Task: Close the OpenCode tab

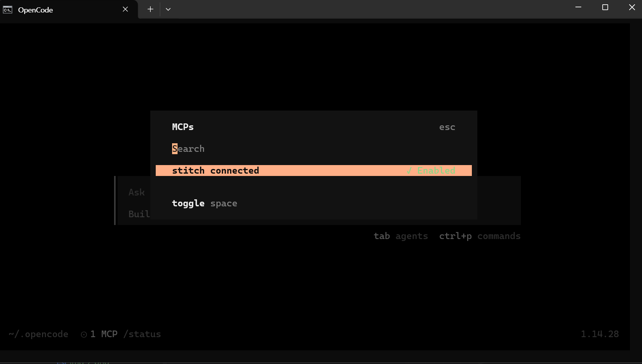Action: pos(125,9)
